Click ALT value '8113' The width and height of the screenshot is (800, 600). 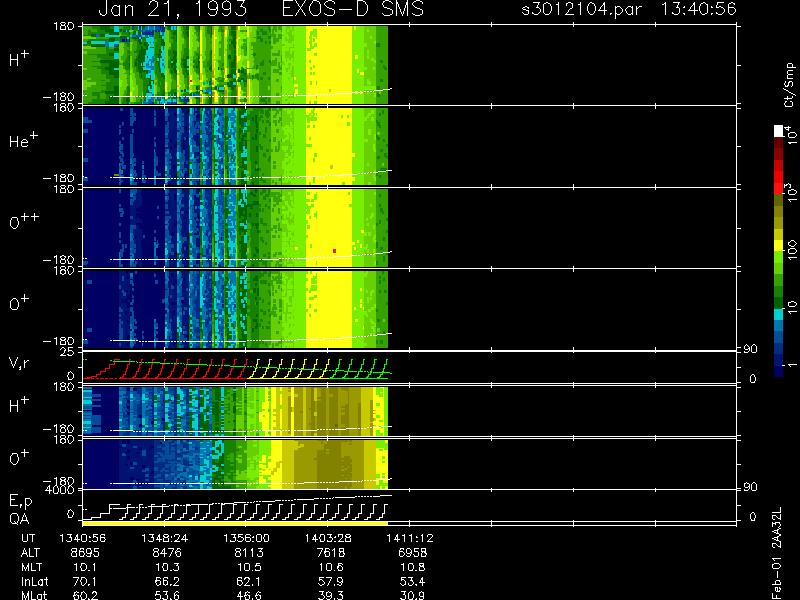[x=249, y=553]
